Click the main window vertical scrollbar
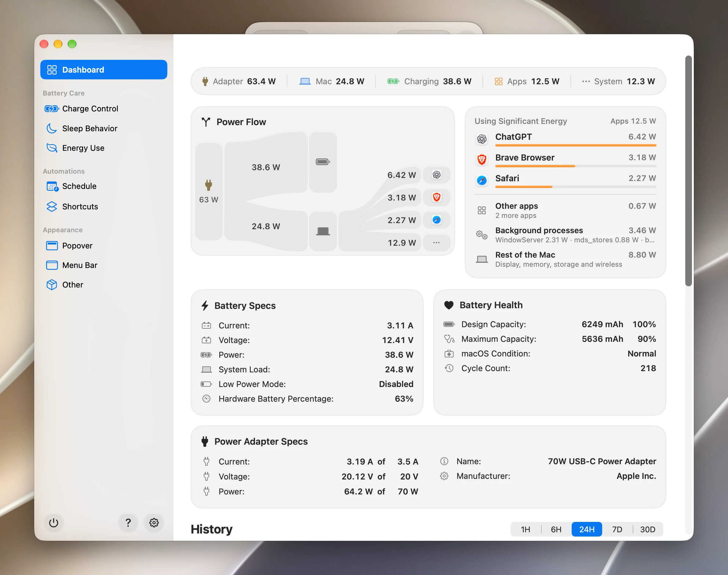The image size is (728, 575). (688, 171)
